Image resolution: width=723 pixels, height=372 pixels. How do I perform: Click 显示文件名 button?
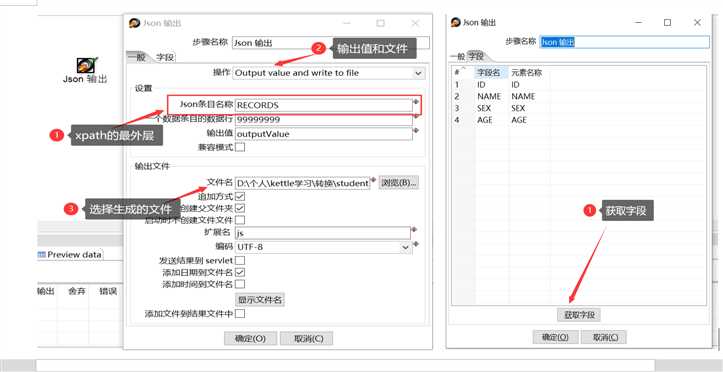coord(260,300)
